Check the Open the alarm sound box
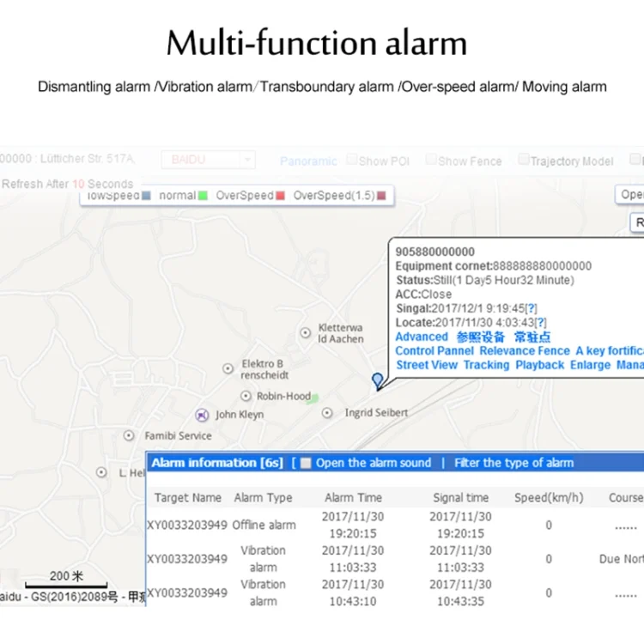 click(x=306, y=463)
